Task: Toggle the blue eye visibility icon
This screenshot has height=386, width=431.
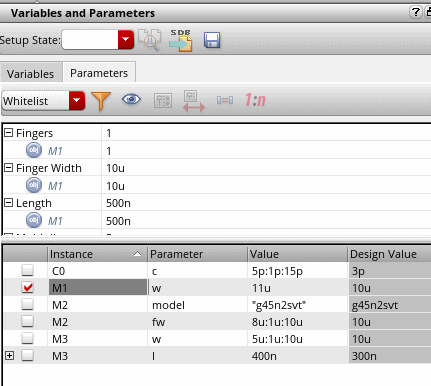Action: click(x=131, y=99)
